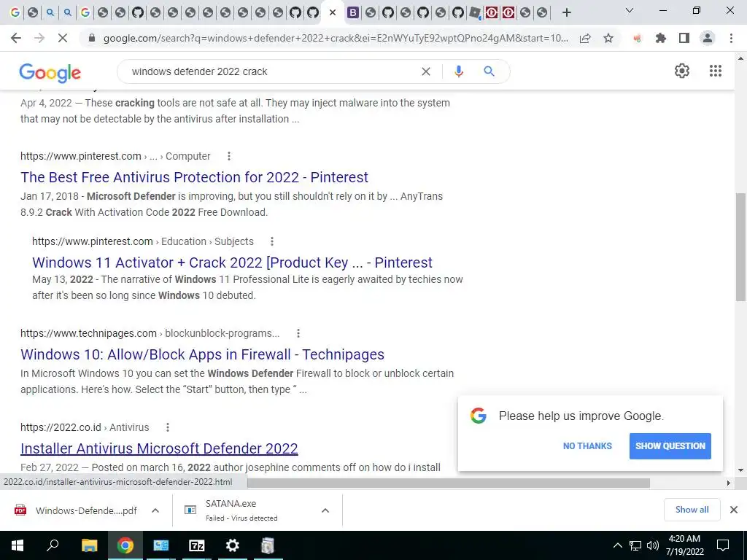The width and height of the screenshot is (747, 560).
Task: Open the Chrome extensions puzzle menu
Action: [661, 38]
